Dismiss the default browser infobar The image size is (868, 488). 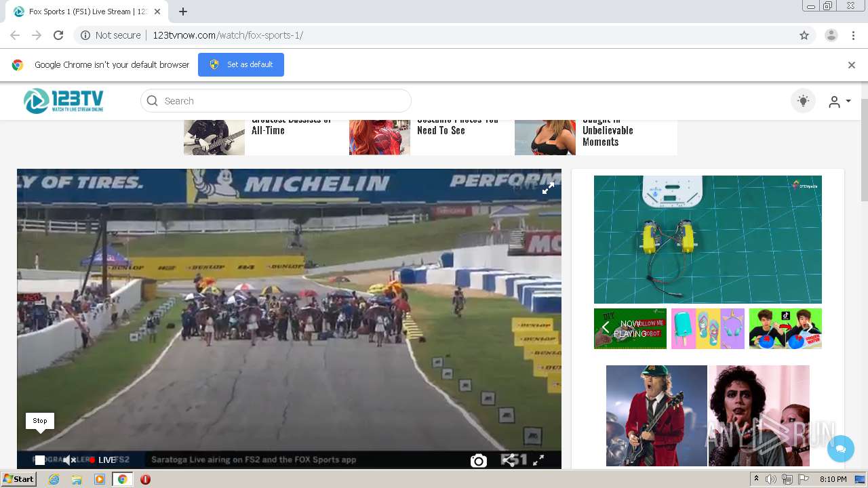[x=852, y=65]
